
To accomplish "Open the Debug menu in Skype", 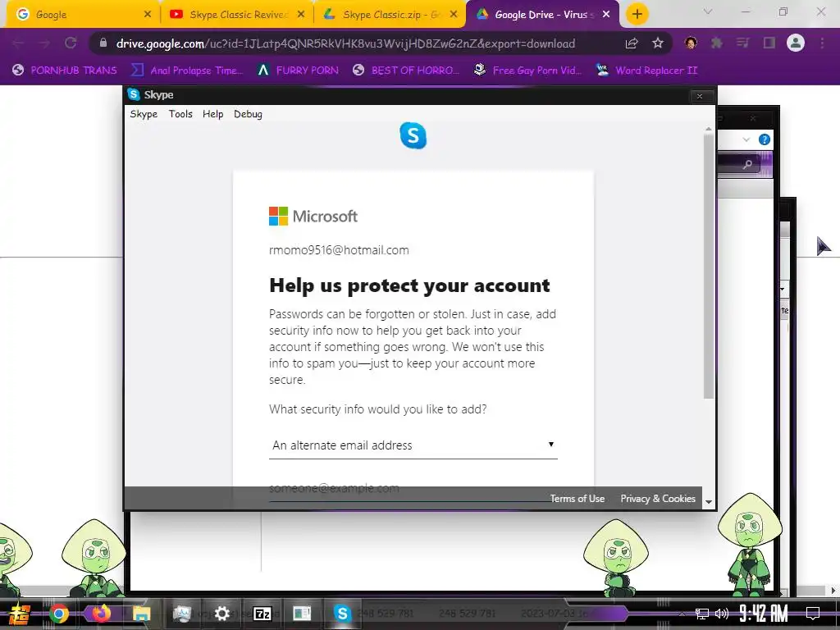I will [x=248, y=114].
